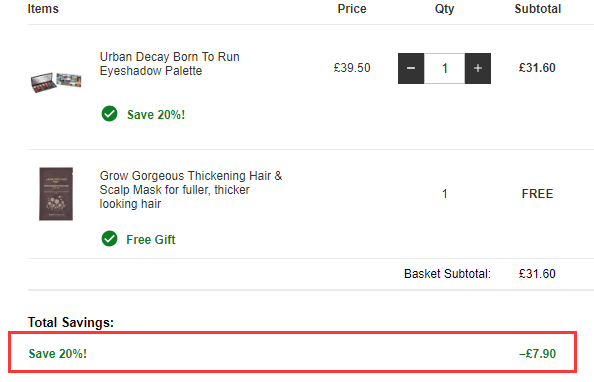The image size is (594, 382).
Task: Click the Items column header
Action: point(43,9)
